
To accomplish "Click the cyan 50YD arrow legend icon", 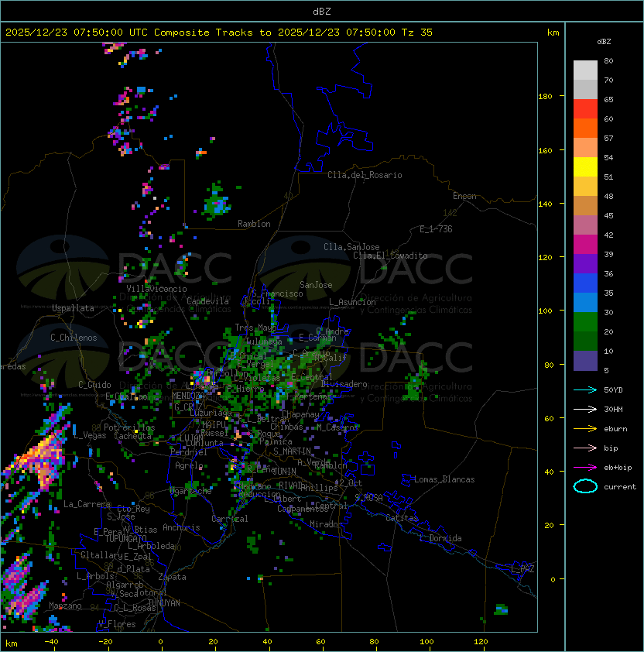I will click(x=585, y=389).
